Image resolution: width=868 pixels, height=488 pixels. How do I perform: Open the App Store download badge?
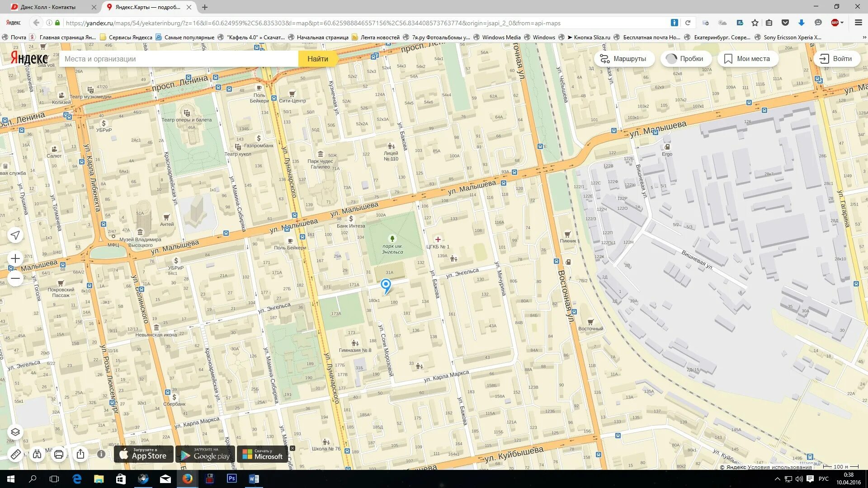(143, 454)
